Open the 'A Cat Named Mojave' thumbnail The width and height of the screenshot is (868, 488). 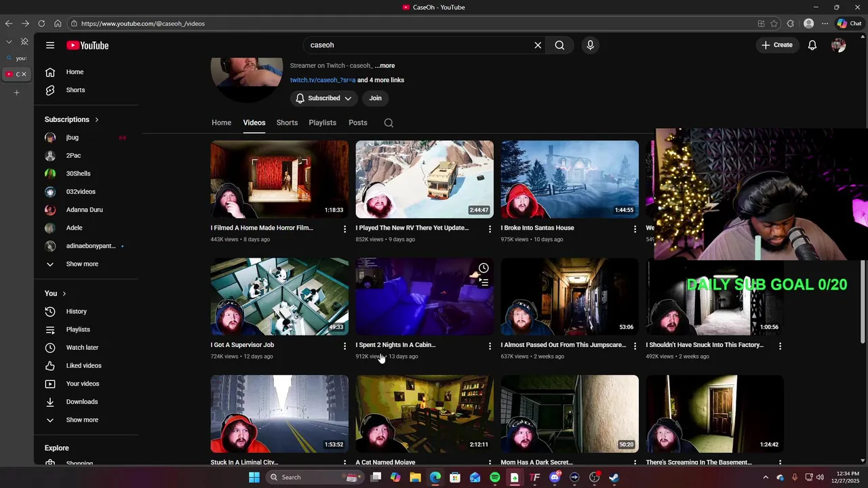click(x=425, y=414)
